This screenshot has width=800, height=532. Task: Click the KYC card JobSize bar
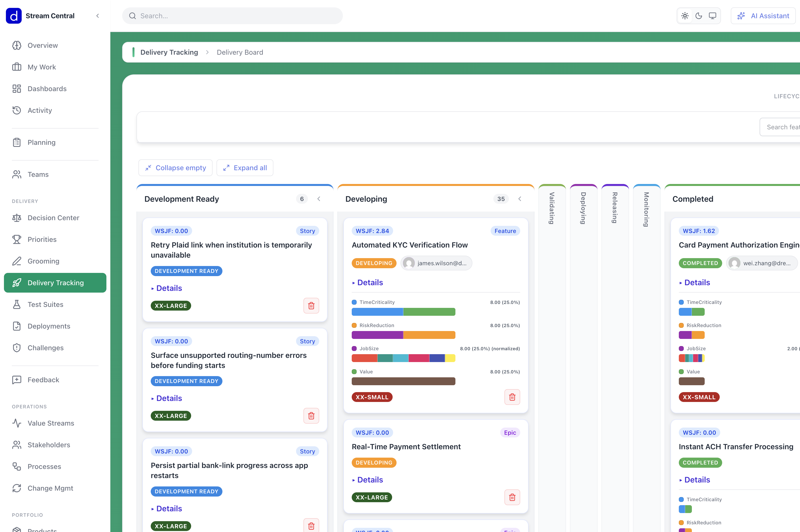click(x=403, y=358)
